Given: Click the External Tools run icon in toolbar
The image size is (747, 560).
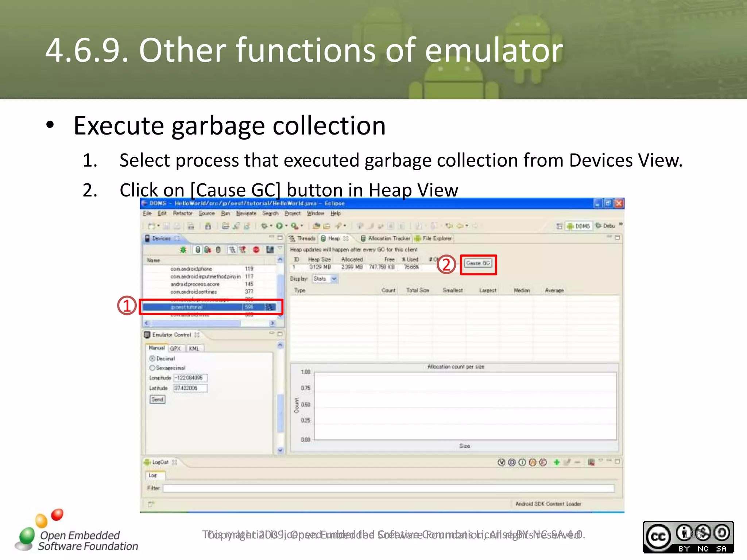Looking at the screenshot, I should [294, 226].
